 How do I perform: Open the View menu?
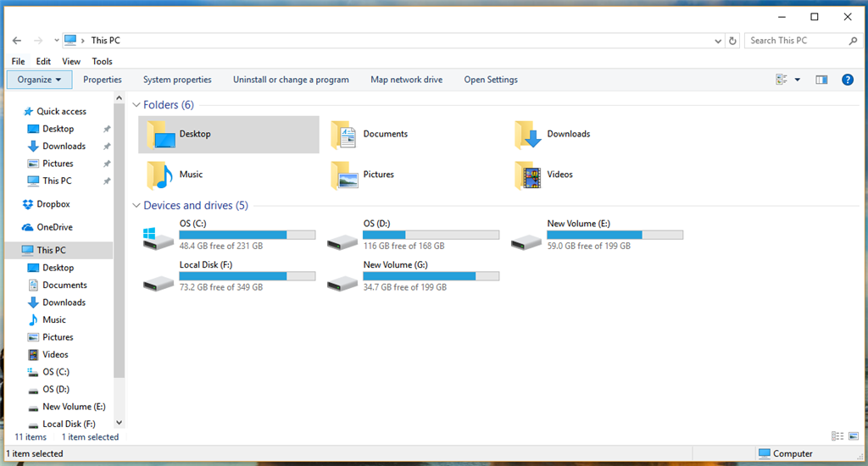click(71, 62)
